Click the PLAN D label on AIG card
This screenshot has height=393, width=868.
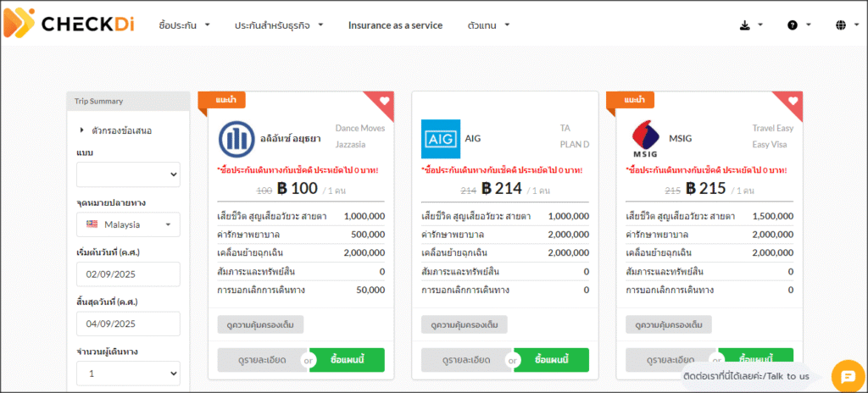pos(575,145)
